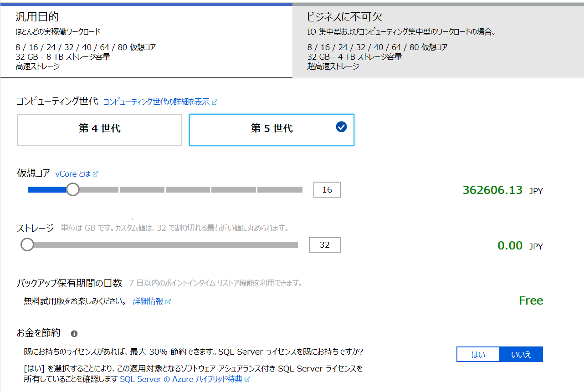Click the 仮想コア value box showing 16

click(x=327, y=190)
